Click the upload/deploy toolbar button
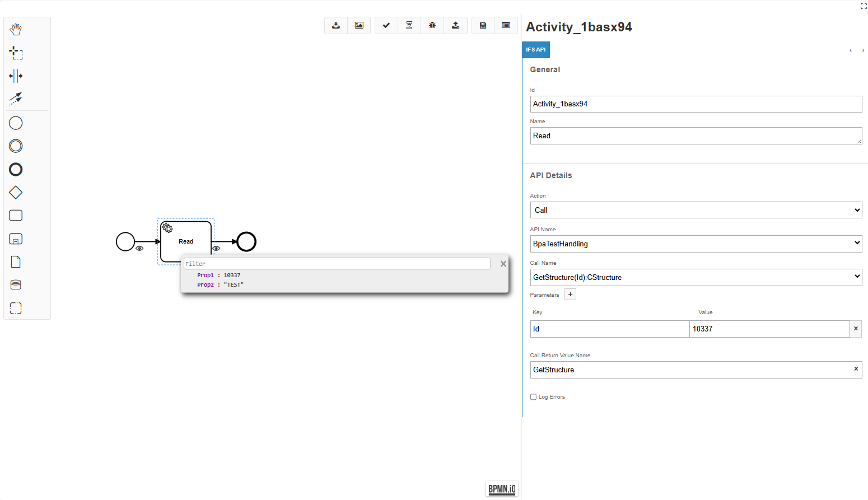 [x=455, y=25]
